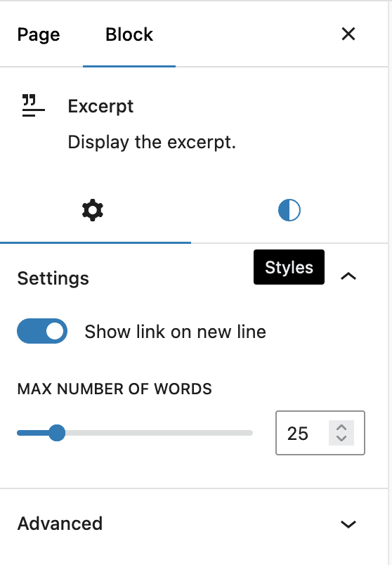This screenshot has width=392, height=565.
Task: Collapse the Settings panel chevron
Action: (x=348, y=276)
